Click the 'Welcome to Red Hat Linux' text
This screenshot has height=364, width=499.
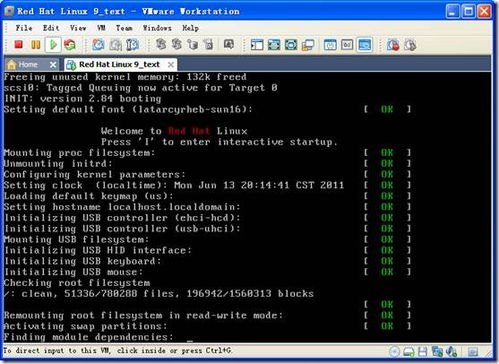point(174,131)
